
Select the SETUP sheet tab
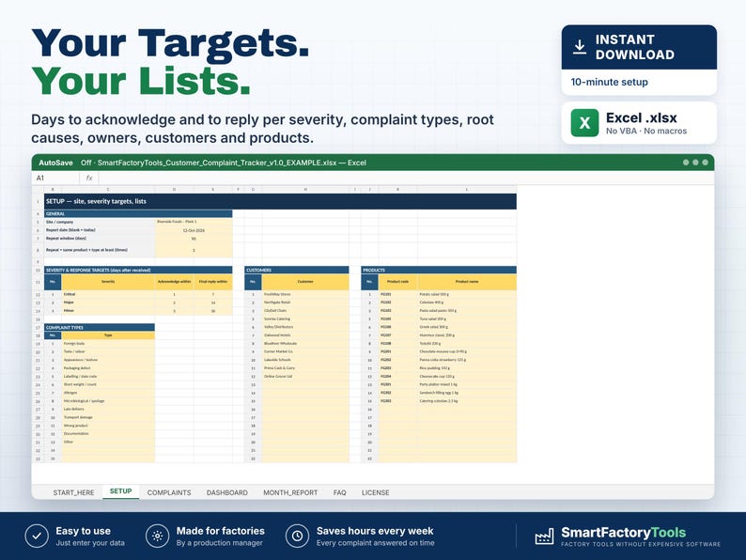[x=120, y=491]
